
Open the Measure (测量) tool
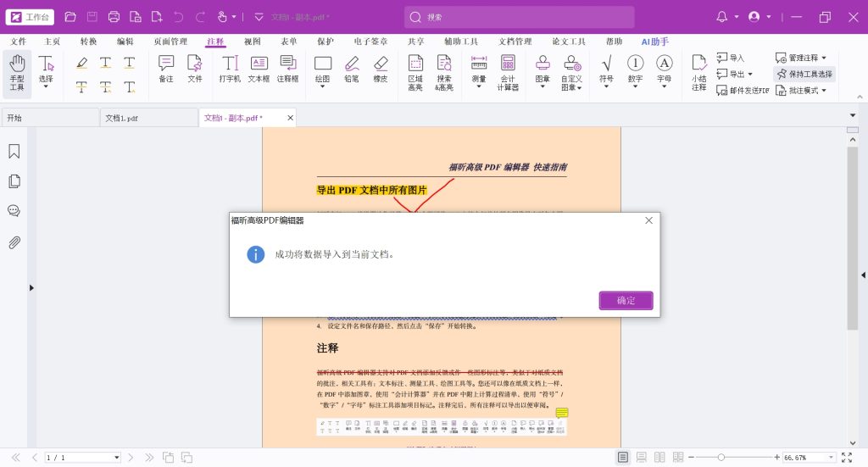pos(479,71)
